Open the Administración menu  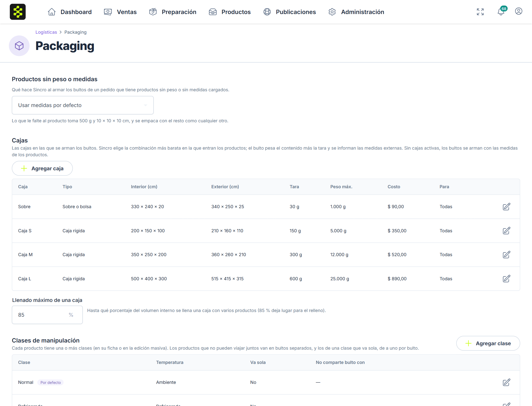click(x=356, y=12)
